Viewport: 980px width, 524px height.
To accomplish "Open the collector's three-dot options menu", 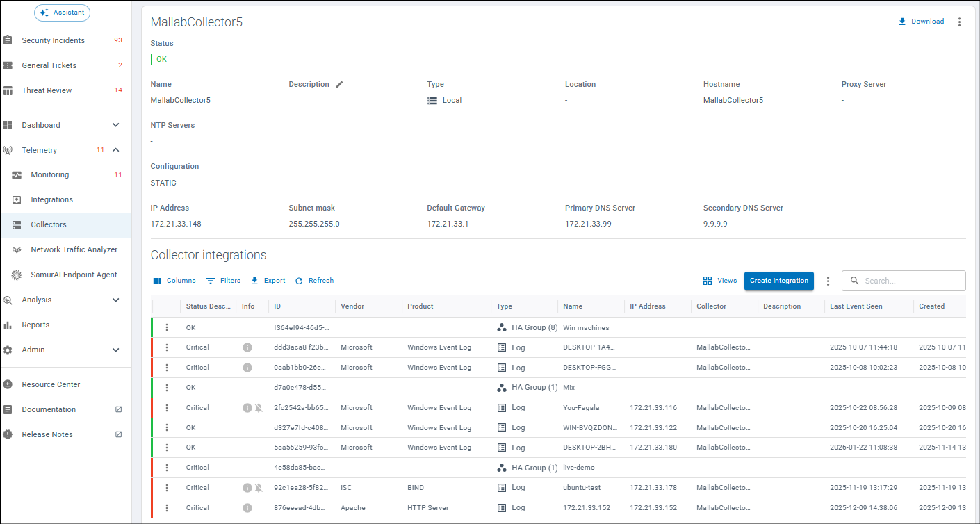I will [959, 22].
